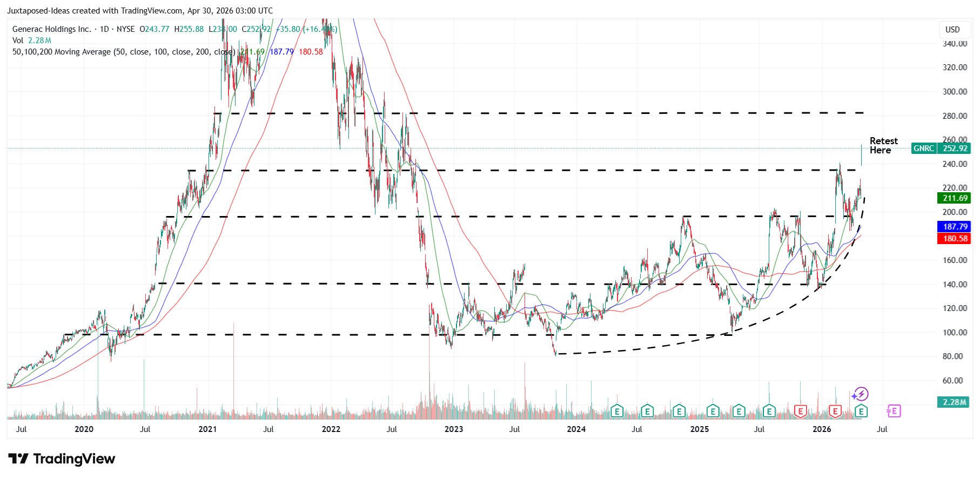Select the Retest Here text annotation
Viewport: 980px width, 479px height.
coord(883,146)
